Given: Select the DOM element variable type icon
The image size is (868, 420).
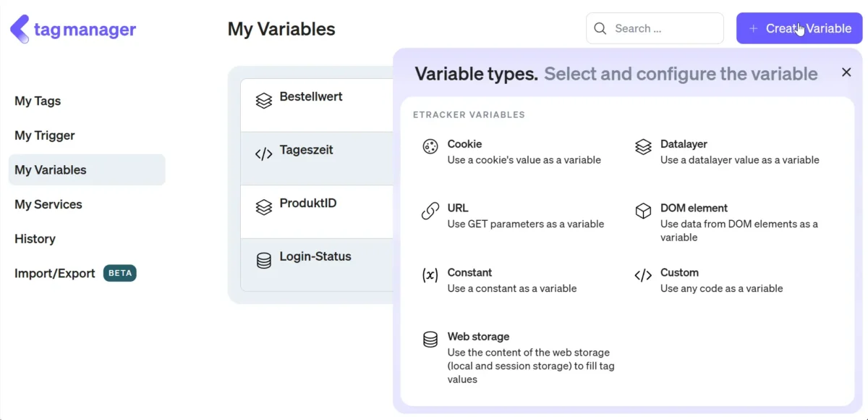Looking at the screenshot, I should [x=643, y=211].
